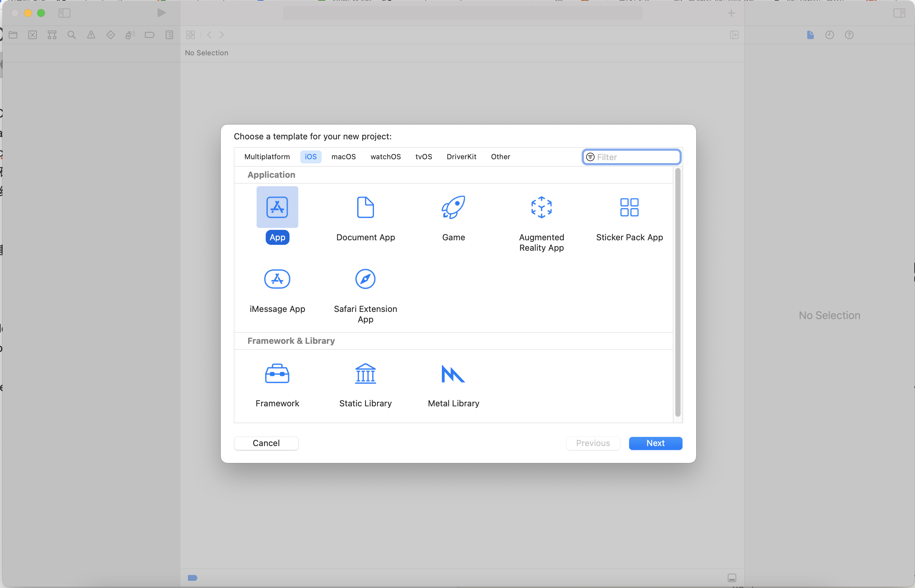Viewport: 915px width, 588px height.
Task: Cancel the new project dialog
Action: (266, 443)
